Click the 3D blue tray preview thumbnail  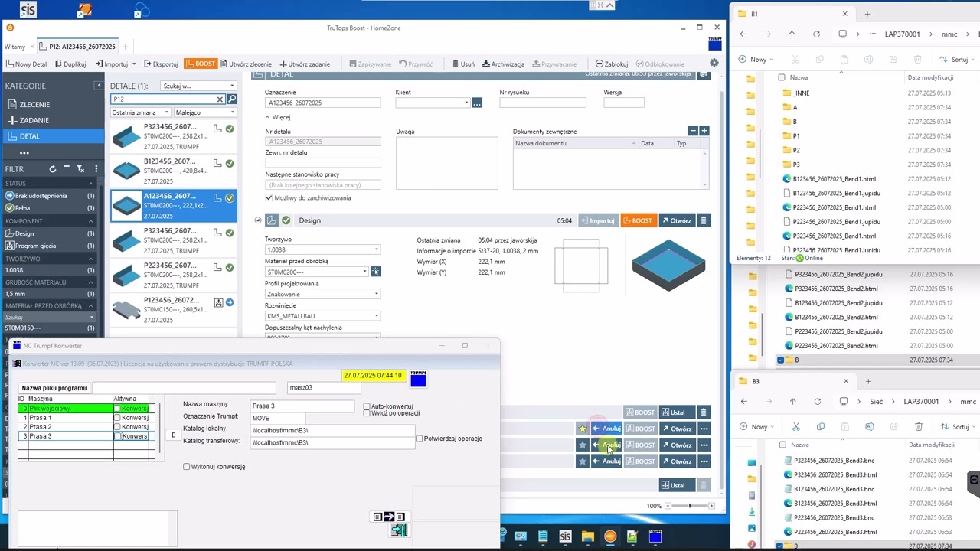[668, 265]
